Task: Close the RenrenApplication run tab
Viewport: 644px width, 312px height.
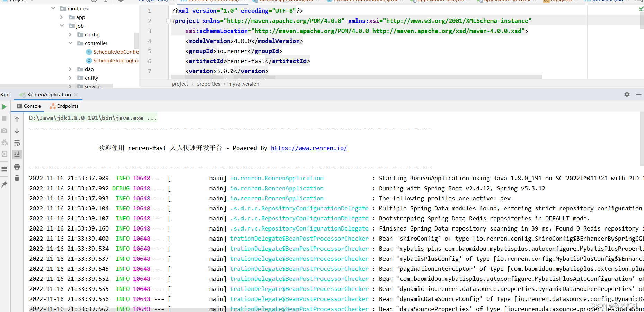Action: pos(76,95)
